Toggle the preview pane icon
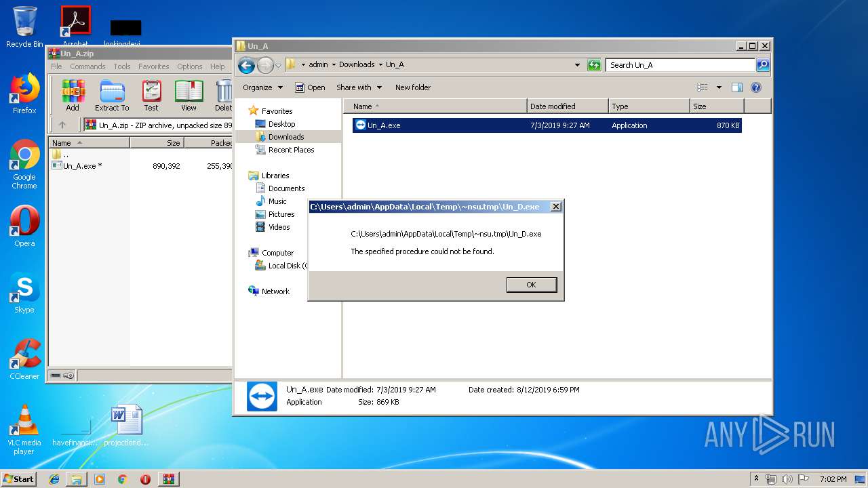The image size is (868, 488). click(x=737, y=87)
